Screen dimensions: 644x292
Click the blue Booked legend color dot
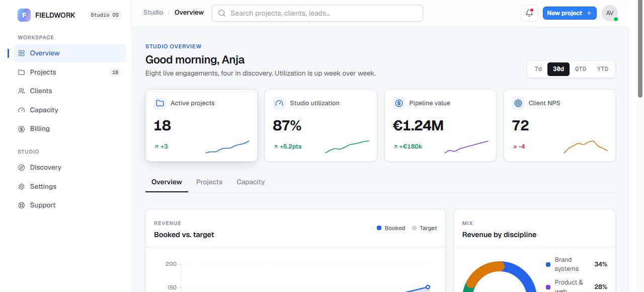click(379, 228)
